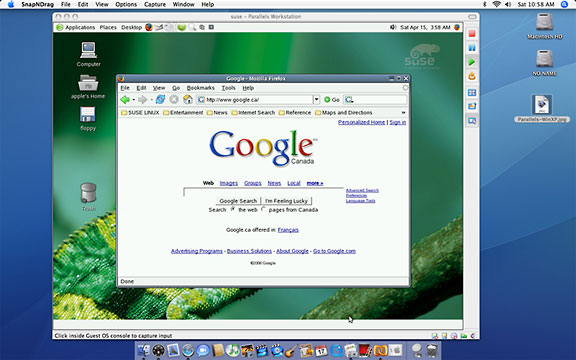Open Google Images link

pyautogui.click(x=228, y=183)
